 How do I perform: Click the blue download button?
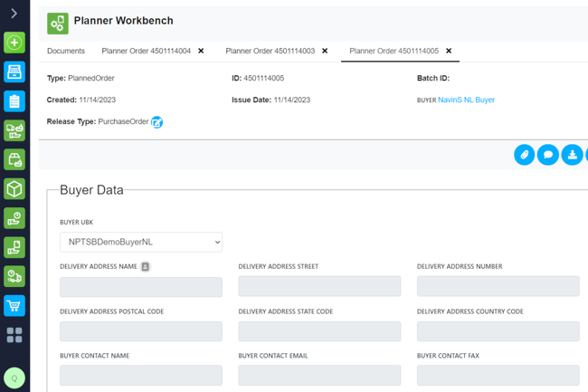572,155
